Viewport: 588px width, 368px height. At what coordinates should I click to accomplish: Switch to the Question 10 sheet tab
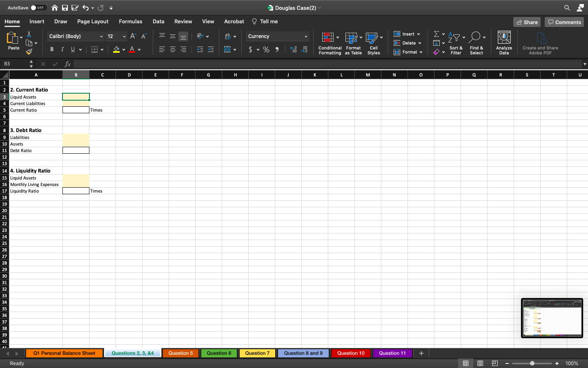pos(351,353)
